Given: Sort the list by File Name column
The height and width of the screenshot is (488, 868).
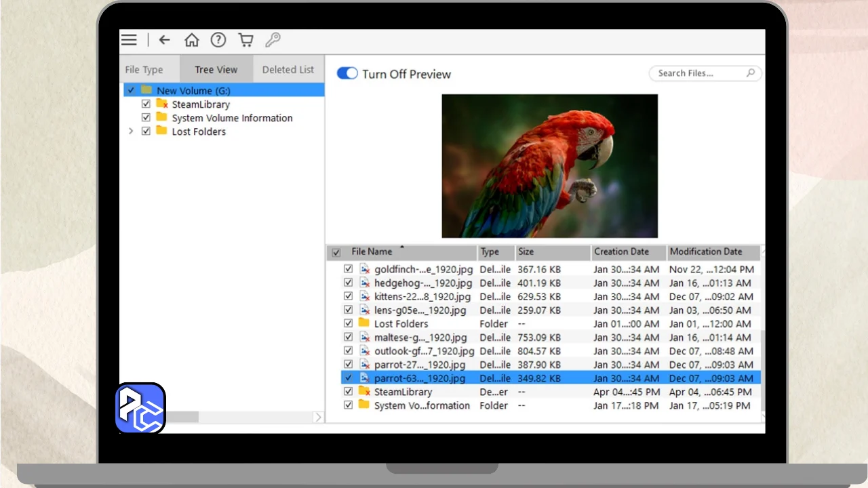Looking at the screenshot, I should click(x=372, y=252).
